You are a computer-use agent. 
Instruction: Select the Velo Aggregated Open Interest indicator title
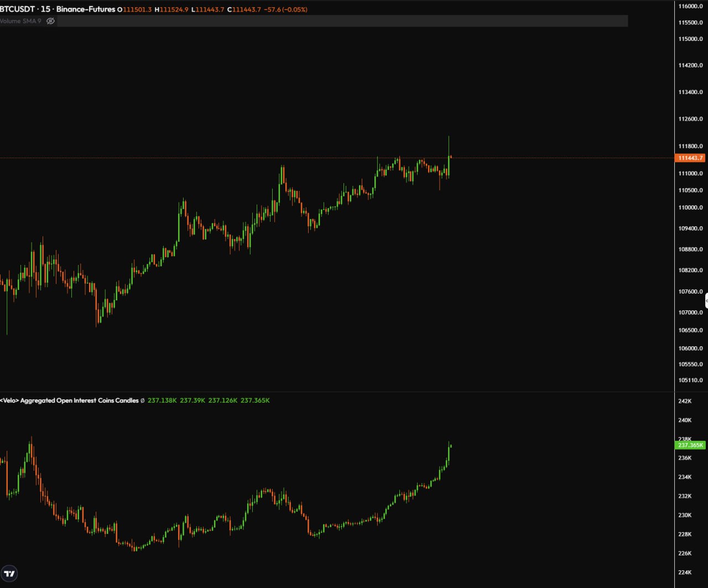pos(70,400)
